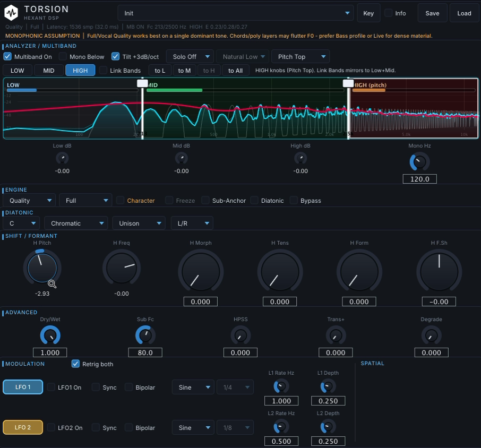Click the L2 Rate Hz knob
This screenshot has width=481, height=448.
click(281, 427)
